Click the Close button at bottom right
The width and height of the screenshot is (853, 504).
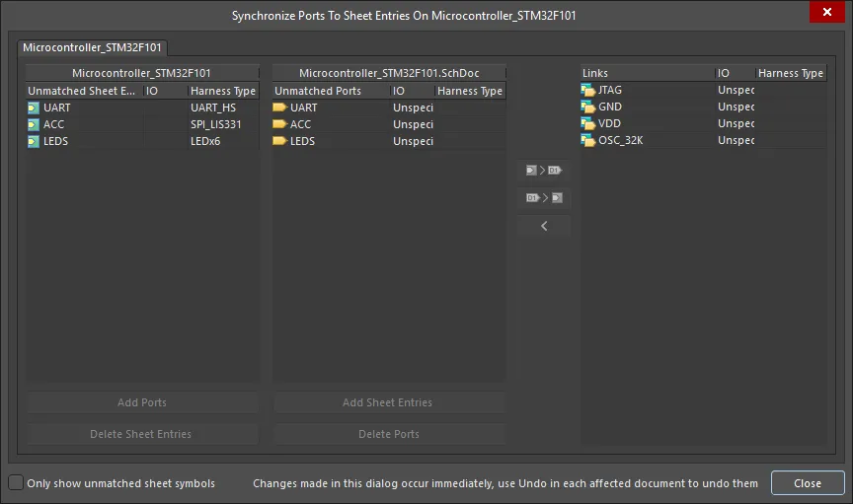(x=808, y=483)
